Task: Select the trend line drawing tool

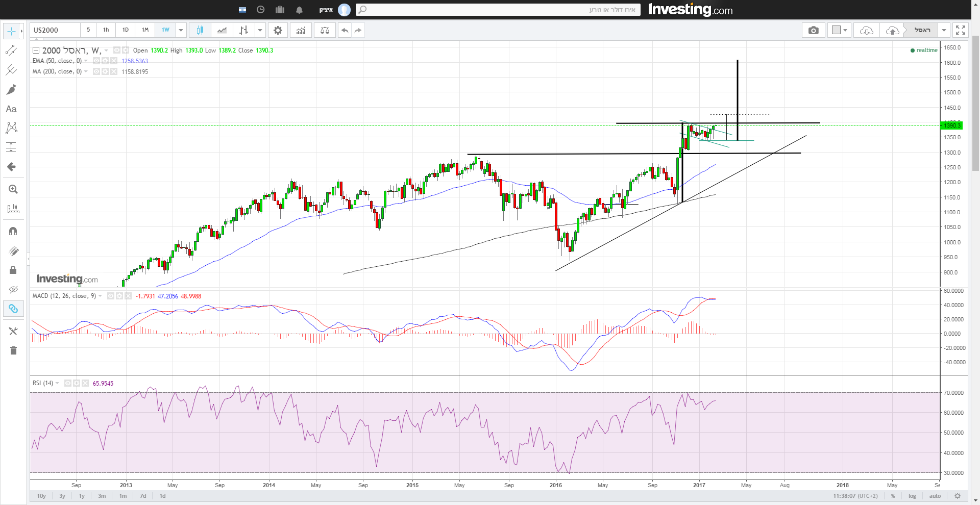Action: 11,50
